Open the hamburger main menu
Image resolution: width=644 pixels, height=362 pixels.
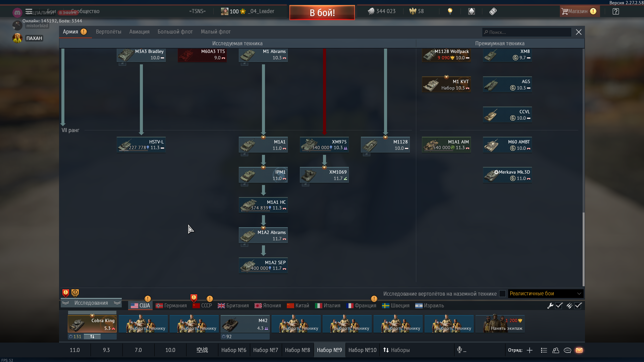pos(29,11)
